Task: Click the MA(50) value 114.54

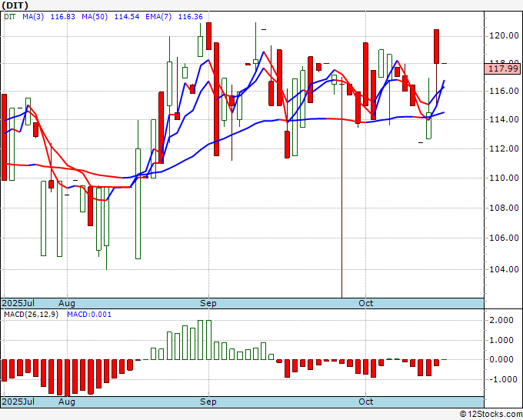Action: (127, 17)
